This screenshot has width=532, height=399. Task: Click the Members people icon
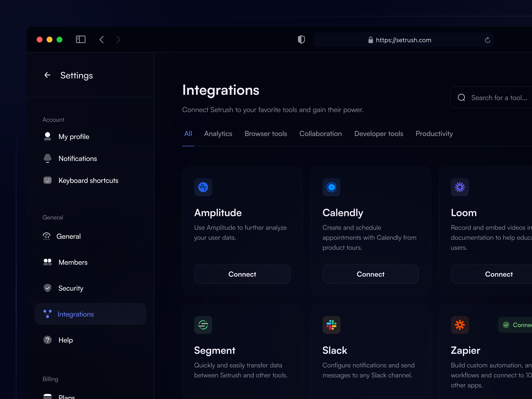(47, 262)
